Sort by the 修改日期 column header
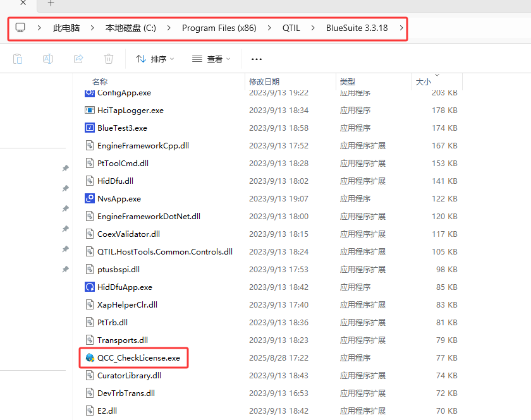Viewport: 531px width, 420px height. (264, 81)
